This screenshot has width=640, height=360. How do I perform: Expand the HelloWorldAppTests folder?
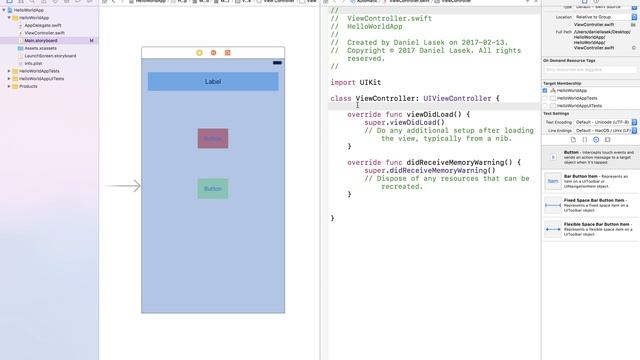(x=9, y=71)
